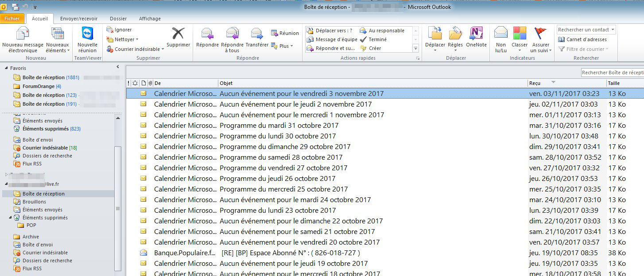Apply the Terminé quick action

[373, 39]
